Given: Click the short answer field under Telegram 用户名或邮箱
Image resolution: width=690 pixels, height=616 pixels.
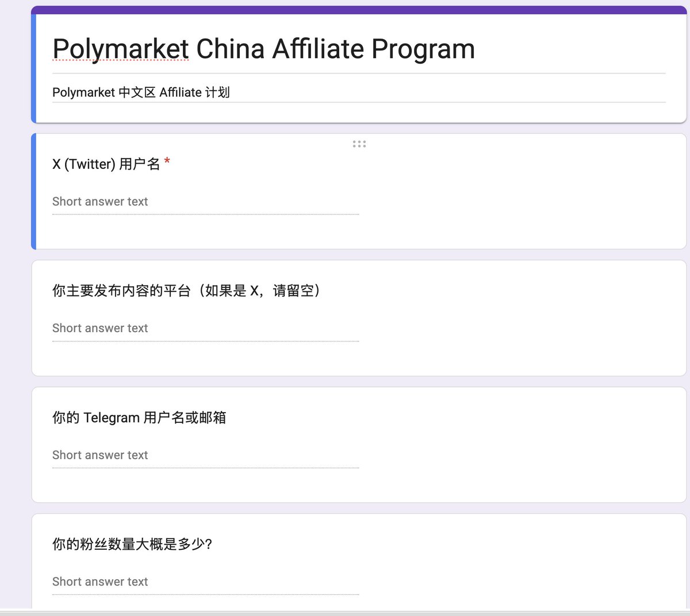Looking at the screenshot, I should tap(205, 456).
